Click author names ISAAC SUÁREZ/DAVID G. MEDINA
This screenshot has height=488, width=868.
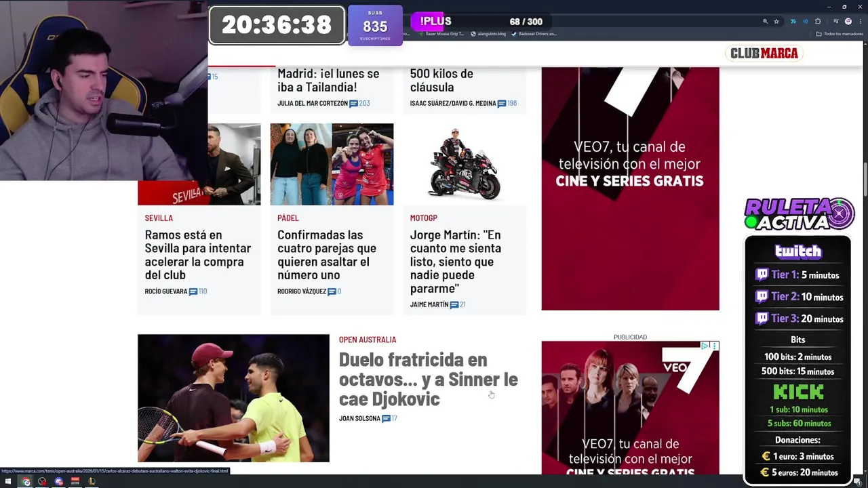click(x=453, y=104)
